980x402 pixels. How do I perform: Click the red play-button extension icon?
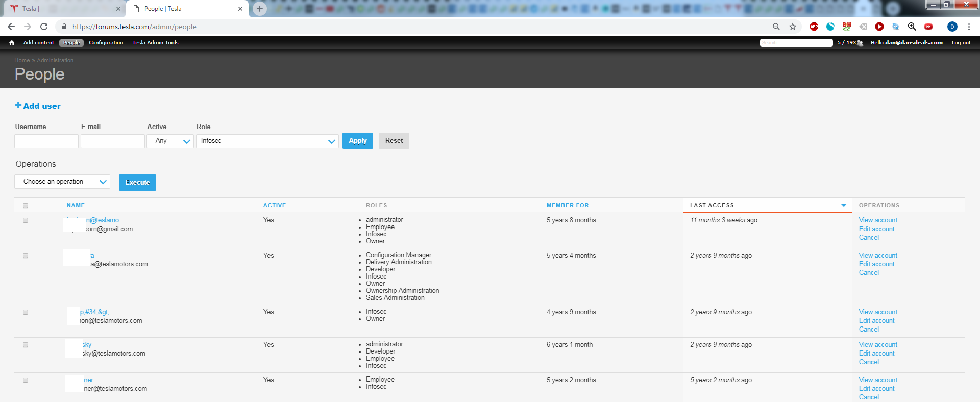(x=879, y=27)
